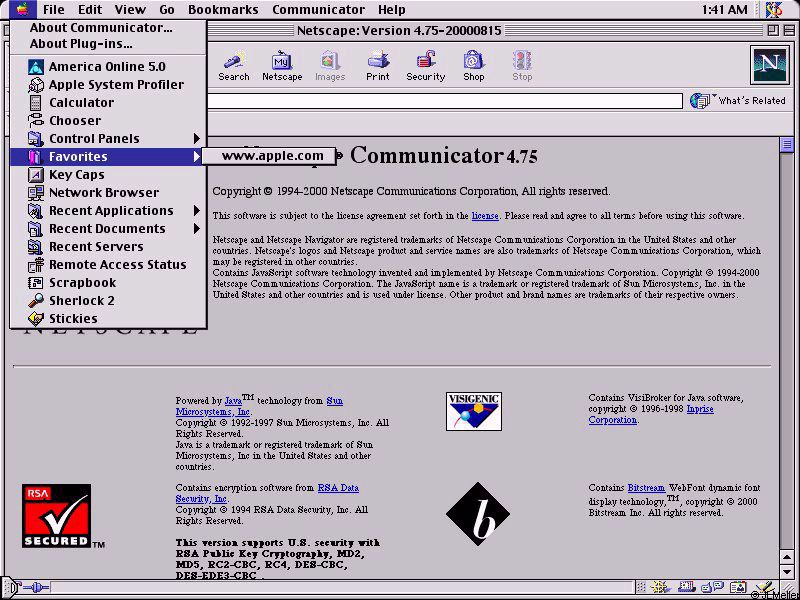800x600 pixels.
Task: Launch Sherlock 2 from the Apple menu
Action: click(108, 301)
